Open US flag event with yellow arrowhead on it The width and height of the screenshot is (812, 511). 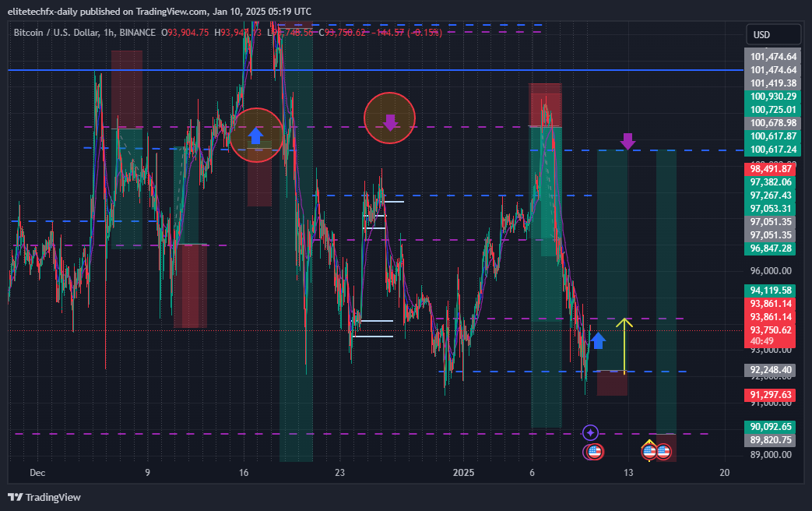[649, 451]
